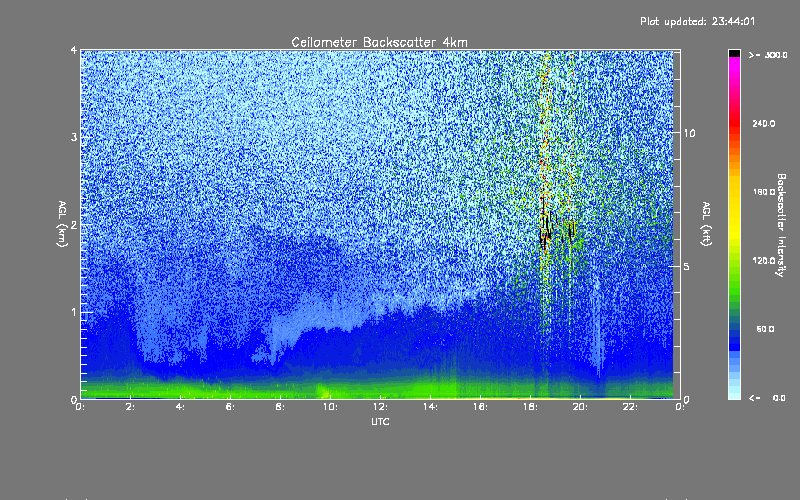Viewport: 800px width, 500px height.
Task: Click the right 'AGL (kft)' axis label
Action: click(706, 224)
